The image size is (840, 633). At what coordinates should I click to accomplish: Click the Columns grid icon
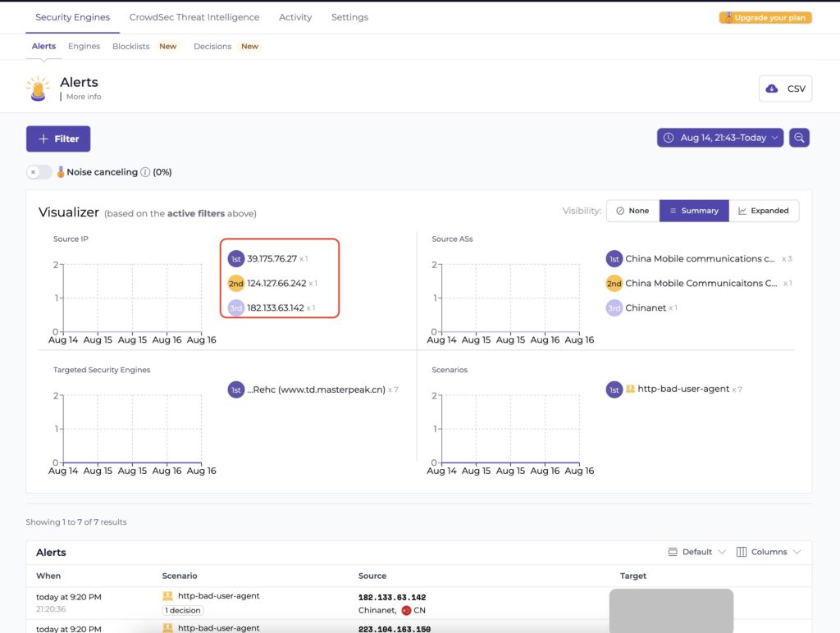point(742,552)
